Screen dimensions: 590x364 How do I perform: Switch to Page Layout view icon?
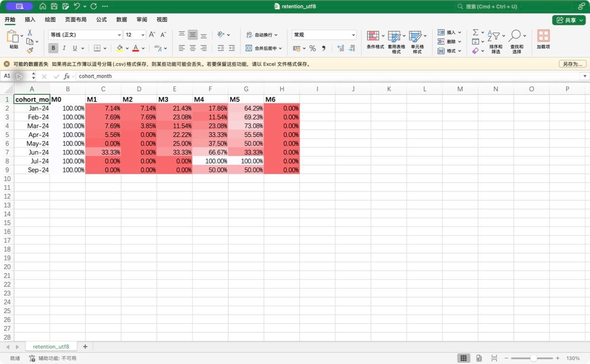point(479,358)
